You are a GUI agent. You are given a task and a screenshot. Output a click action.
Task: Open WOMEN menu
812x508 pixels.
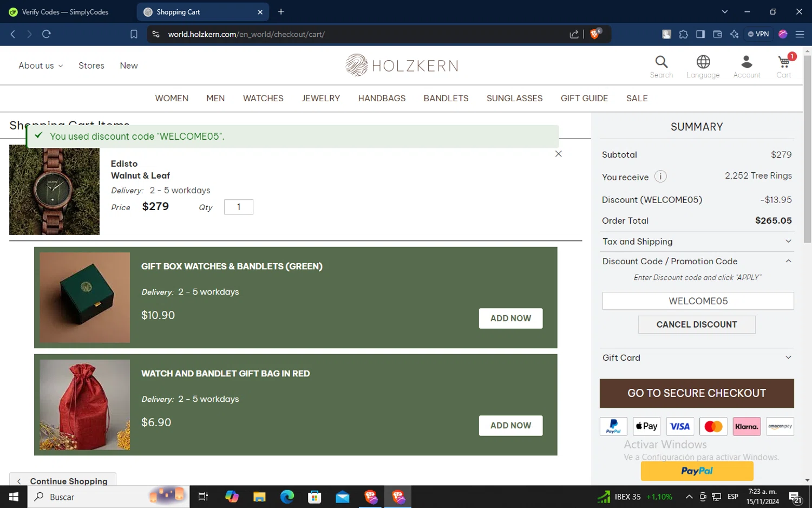coord(172,98)
